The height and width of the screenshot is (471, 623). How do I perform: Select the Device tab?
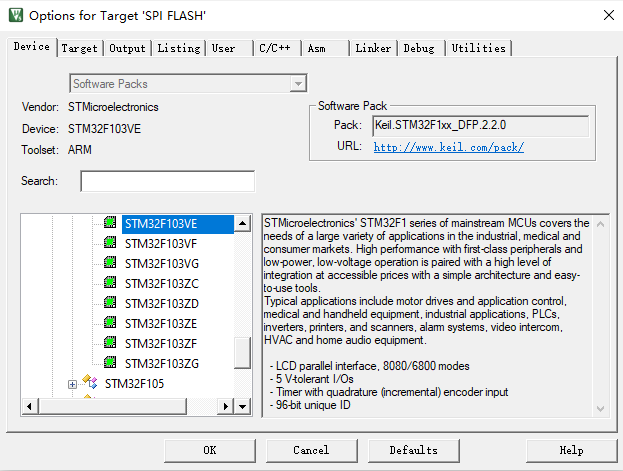tap(32, 47)
